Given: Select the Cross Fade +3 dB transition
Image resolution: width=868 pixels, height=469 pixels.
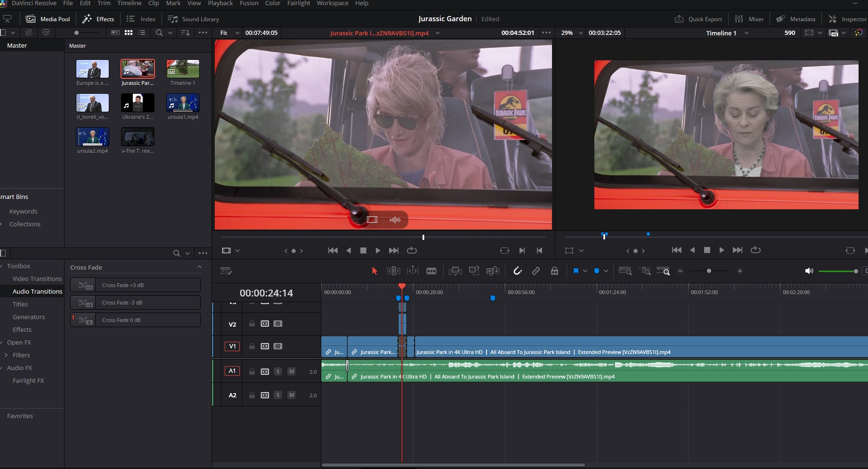Looking at the screenshot, I should coord(135,285).
